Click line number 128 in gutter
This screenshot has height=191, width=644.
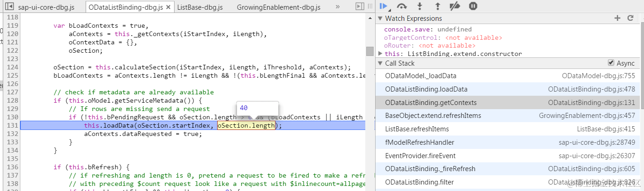(x=13, y=100)
